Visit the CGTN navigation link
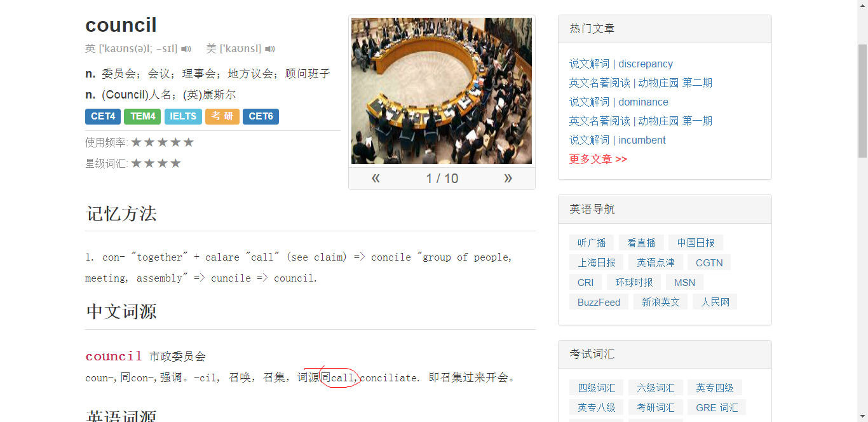The image size is (868, 422). [709, 262]
